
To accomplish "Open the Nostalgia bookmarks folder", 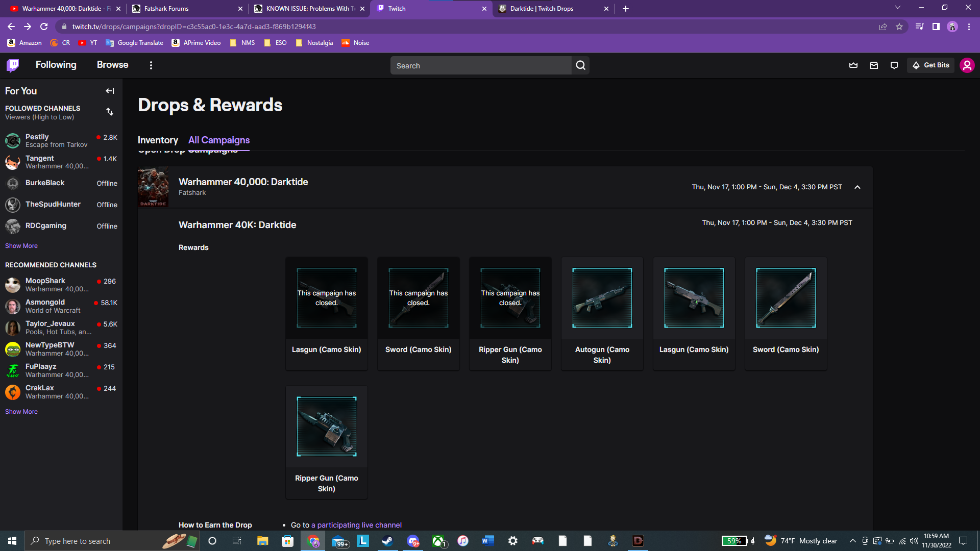I will tap(314, 43).
